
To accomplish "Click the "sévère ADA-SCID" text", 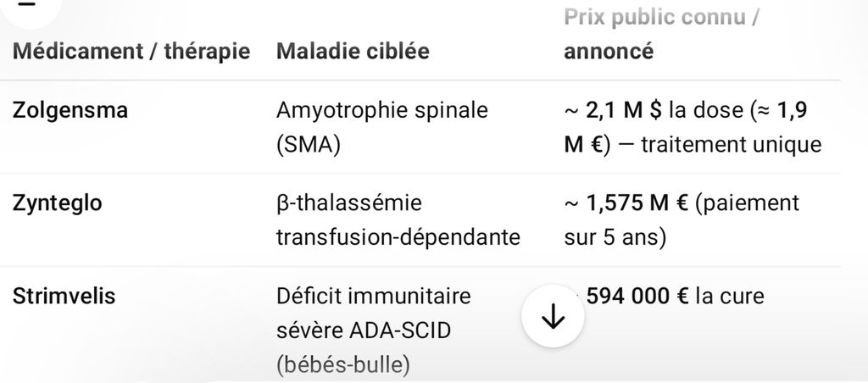I will [364, 330].
